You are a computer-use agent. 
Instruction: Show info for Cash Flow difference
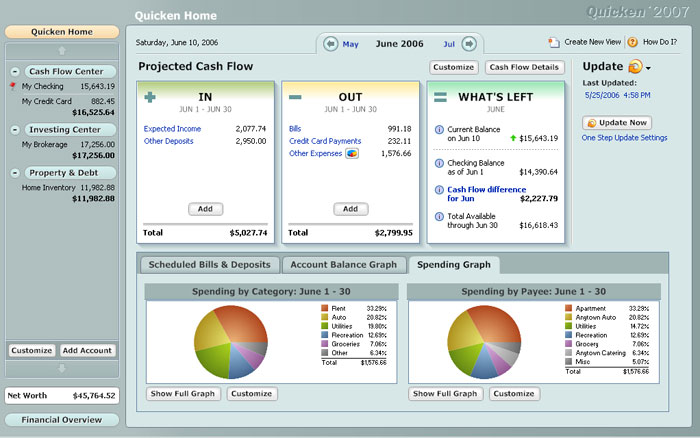pyautogui.click(x=439, y=190)
